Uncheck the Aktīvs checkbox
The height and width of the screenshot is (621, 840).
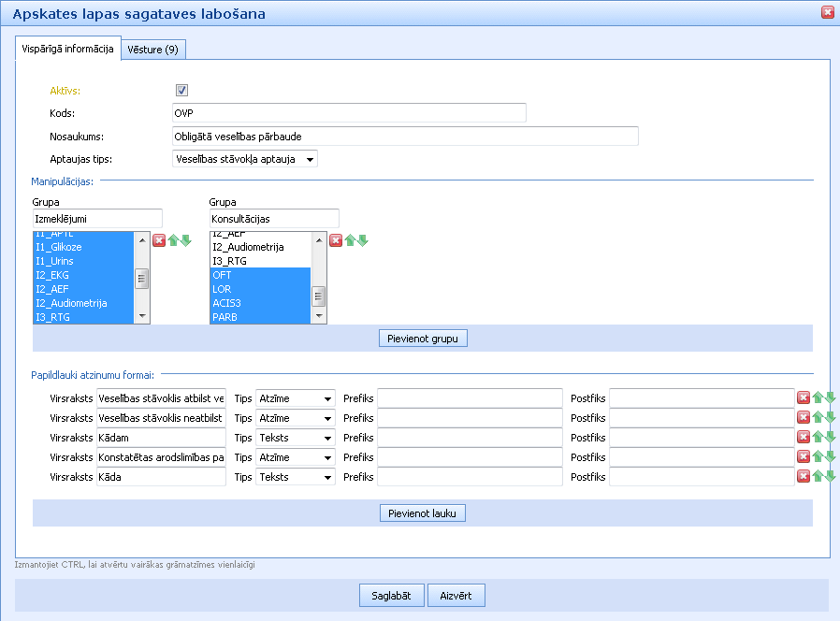pos(181,91)
